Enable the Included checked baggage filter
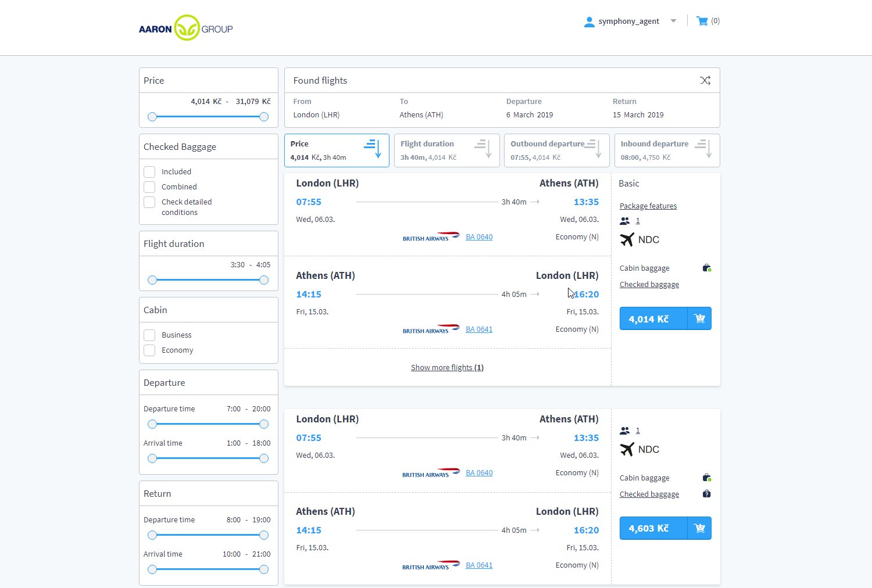 (x=149, y=172)
